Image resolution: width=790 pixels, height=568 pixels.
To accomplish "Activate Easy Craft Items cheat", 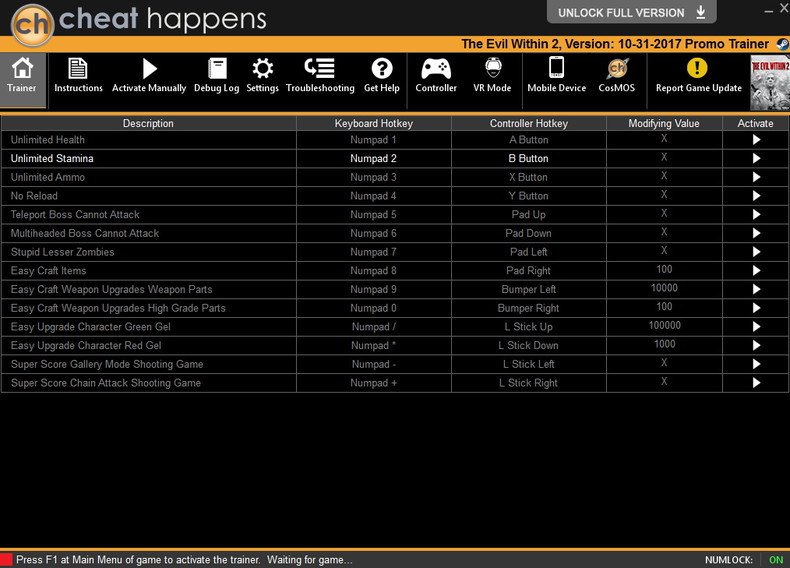I will click(x=756, y=271).
